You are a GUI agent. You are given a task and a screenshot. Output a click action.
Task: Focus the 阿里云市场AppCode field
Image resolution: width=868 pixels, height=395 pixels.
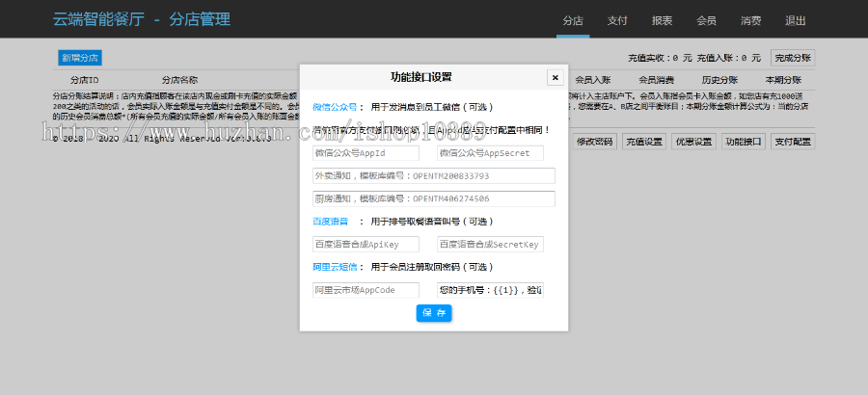[366, 290]
